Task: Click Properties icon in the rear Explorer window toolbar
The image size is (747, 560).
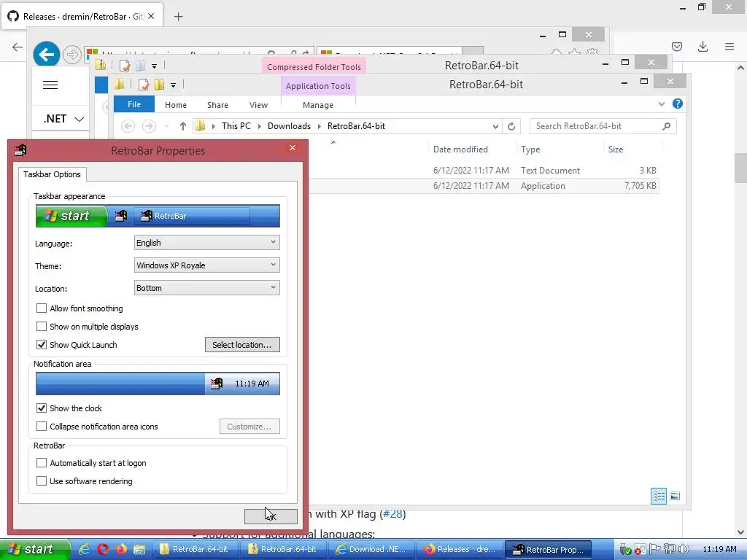Action: (x=125, y=66)
